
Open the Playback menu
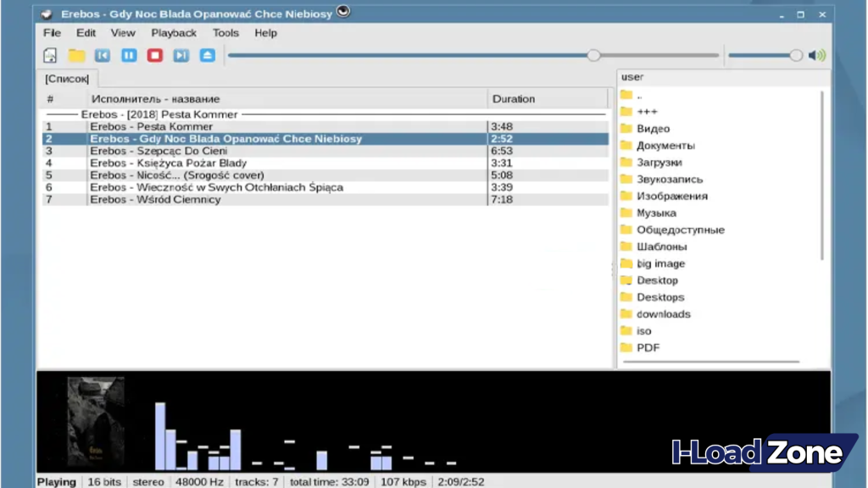[174, 33]
